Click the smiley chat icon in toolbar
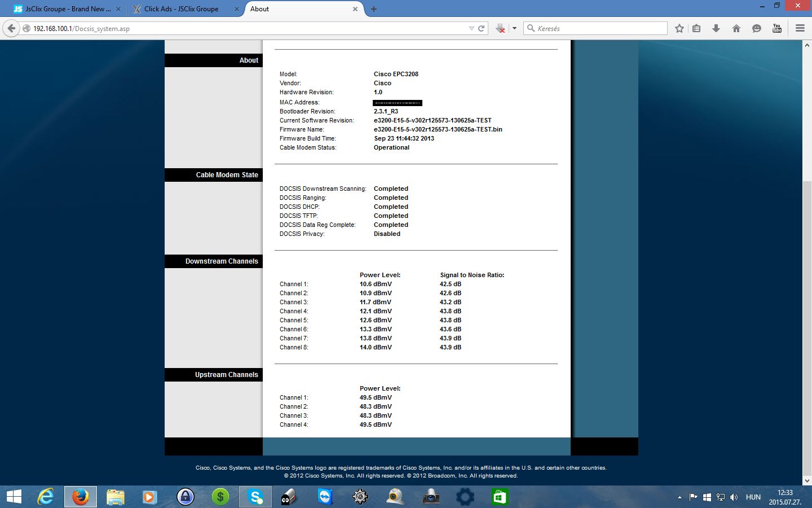Viewport: 812px width, 508px height. coord(757,28)
